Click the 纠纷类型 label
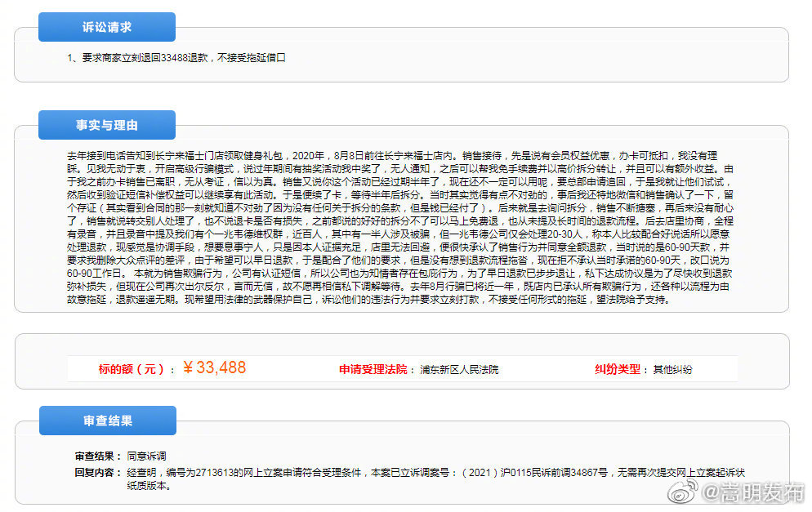This screenshot has width=812, height=512. 617,369
